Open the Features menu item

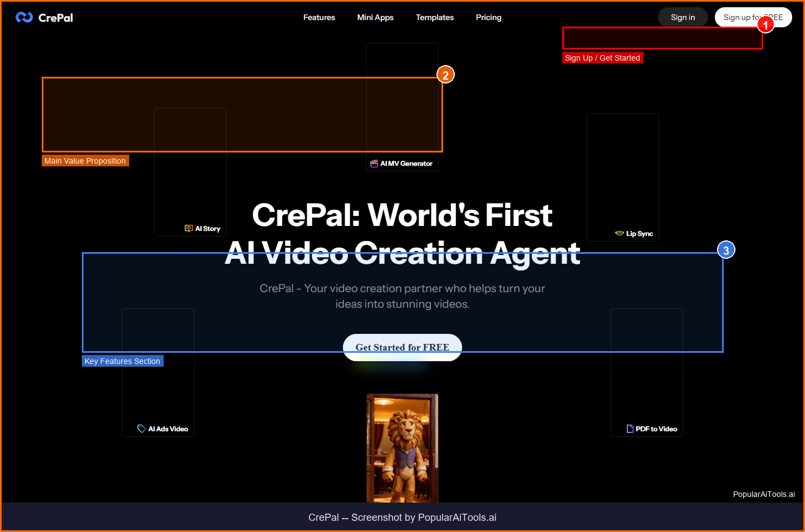(319, 17)
